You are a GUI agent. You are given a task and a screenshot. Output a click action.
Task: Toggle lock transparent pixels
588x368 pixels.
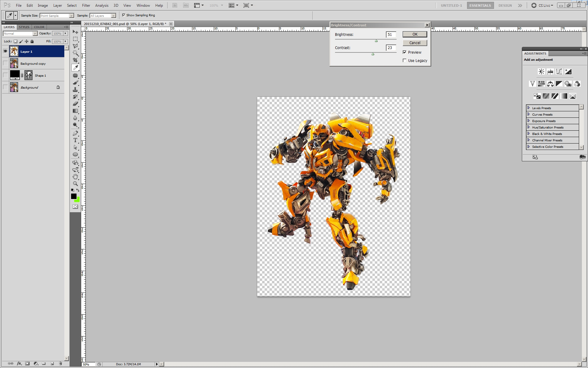15,41
